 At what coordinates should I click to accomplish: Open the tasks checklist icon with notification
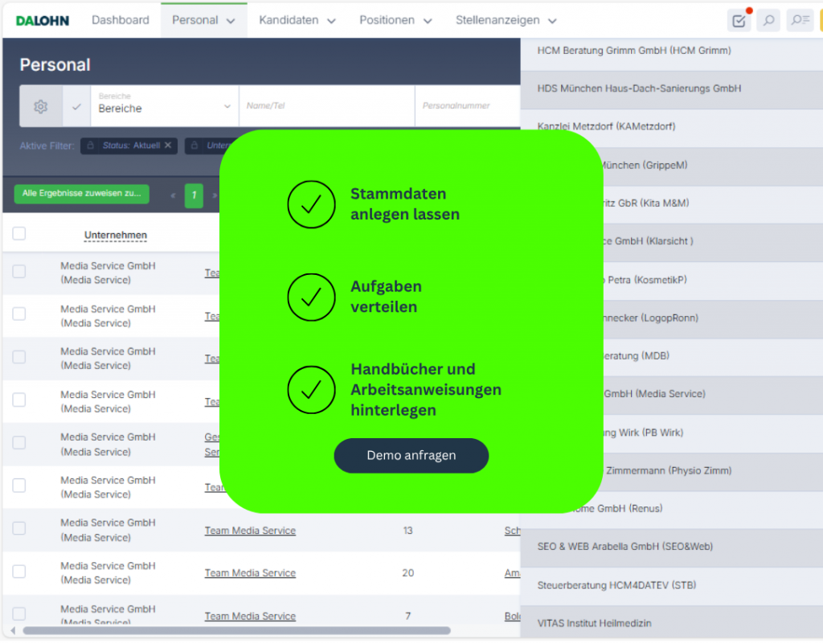pyautogui.click(x=738, y=21)
